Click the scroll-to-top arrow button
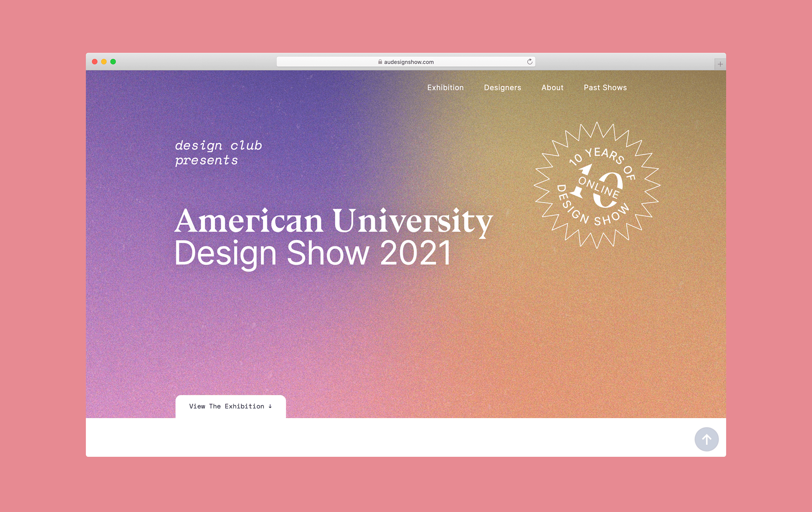 (x=706, y=439)
